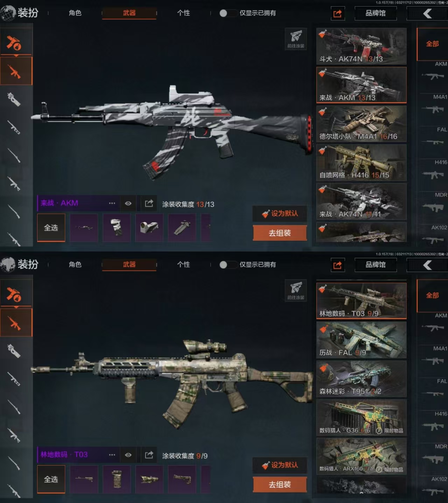
Task: Click the share icon beside 林地数码·T03 name
Action: click(x=149, y=455)
